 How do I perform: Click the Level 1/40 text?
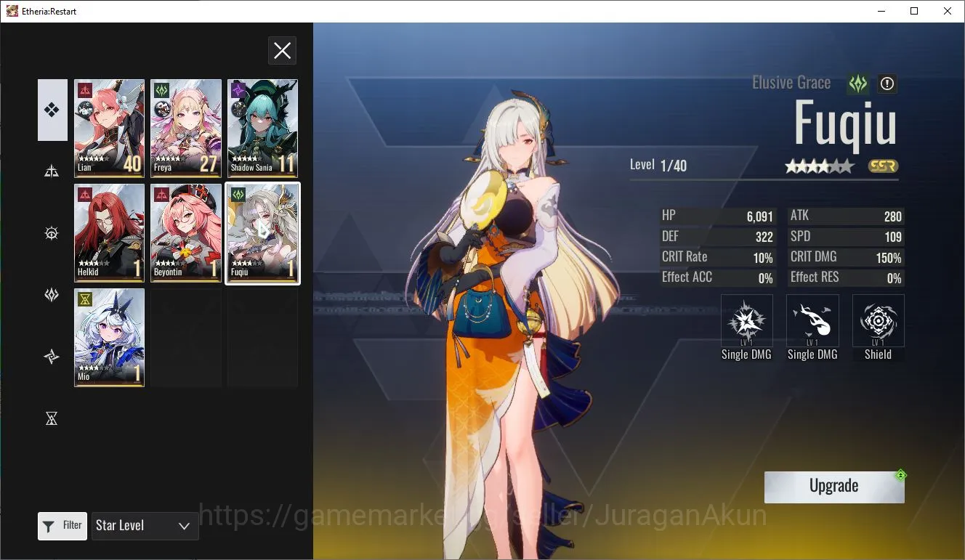[x=658, y=165]
